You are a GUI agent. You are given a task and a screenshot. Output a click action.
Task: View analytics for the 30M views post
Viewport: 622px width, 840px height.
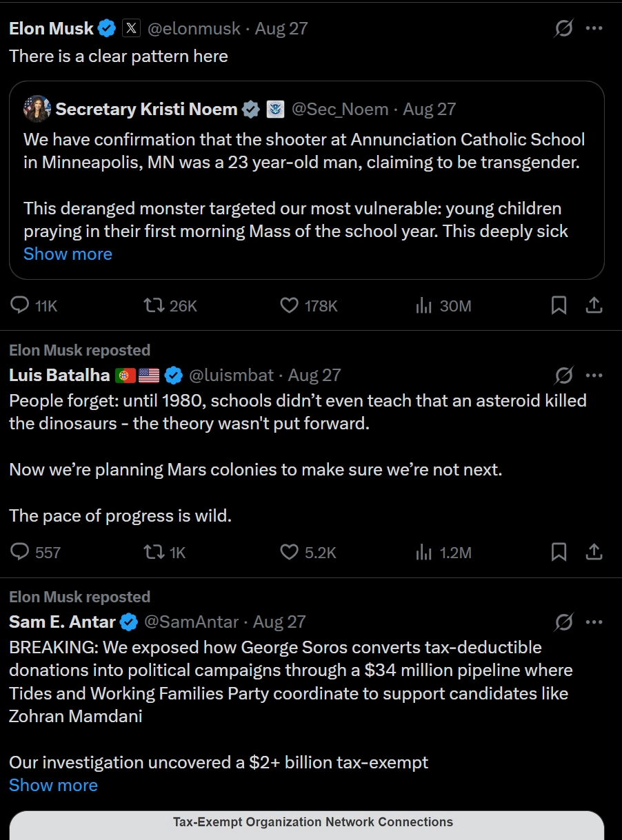click(x=423, y=305)
